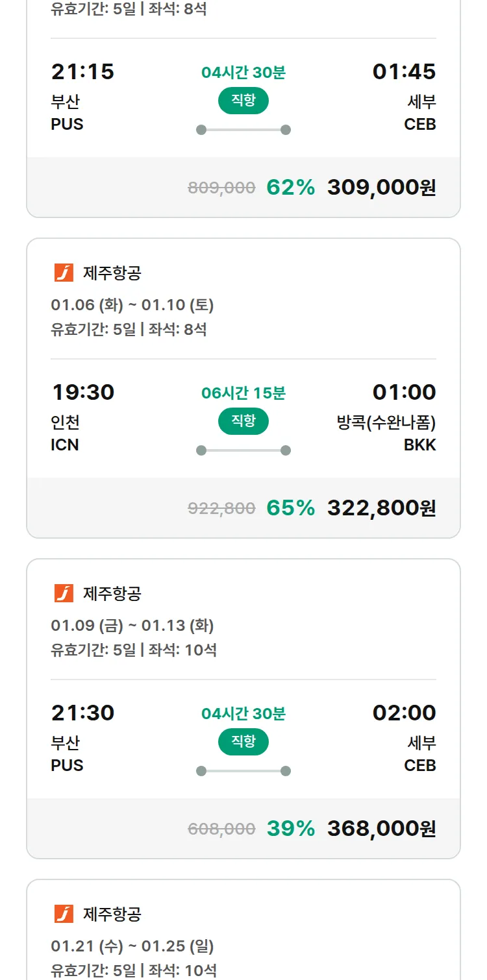Click 제주항공 name on the Bangkok card
The image size is (487, 980).
point(112,273)
